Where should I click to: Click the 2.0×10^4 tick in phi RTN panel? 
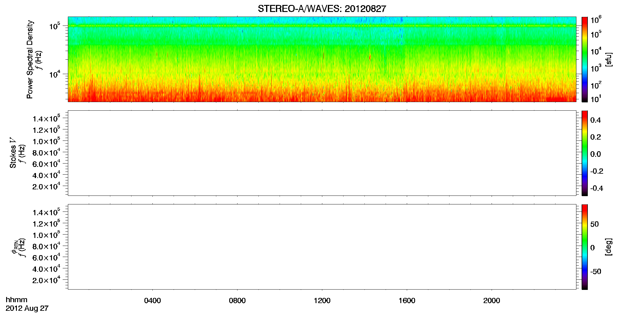pos(46,280)
